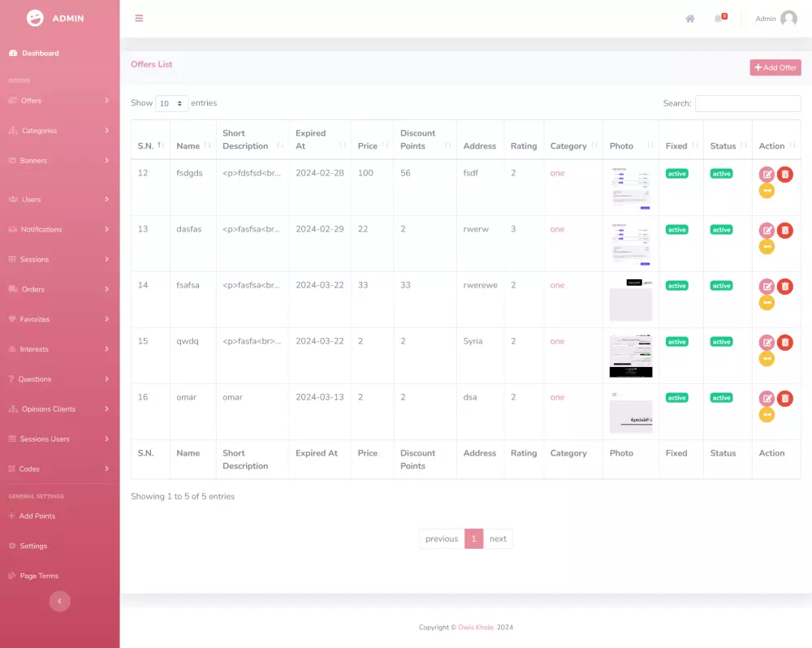Collapse sidebar with round arrow button

click(x=59, y=602)
